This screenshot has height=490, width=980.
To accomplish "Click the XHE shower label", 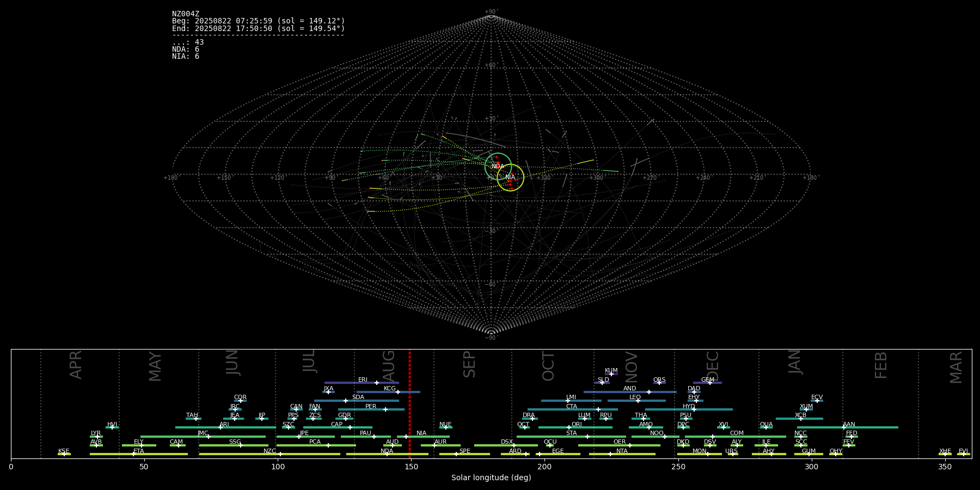I will pos(945,451).
